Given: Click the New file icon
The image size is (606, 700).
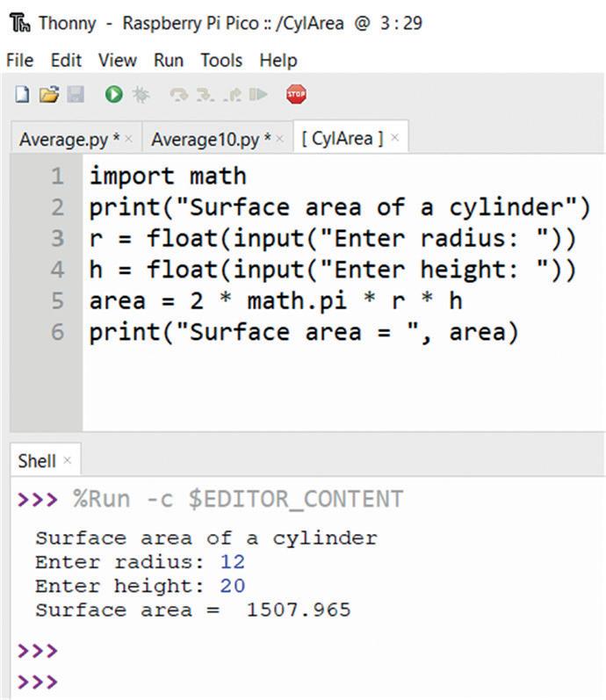Looking at the screenshot, I should 22,95.
